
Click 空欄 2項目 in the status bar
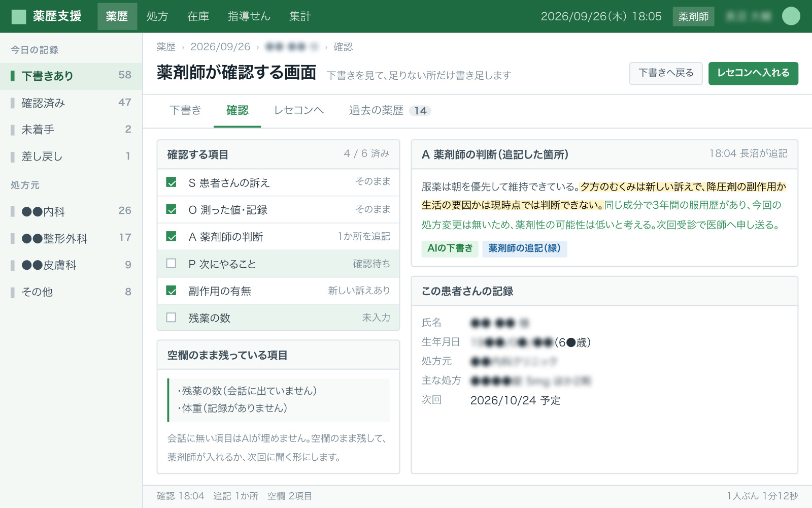point(290,496)
